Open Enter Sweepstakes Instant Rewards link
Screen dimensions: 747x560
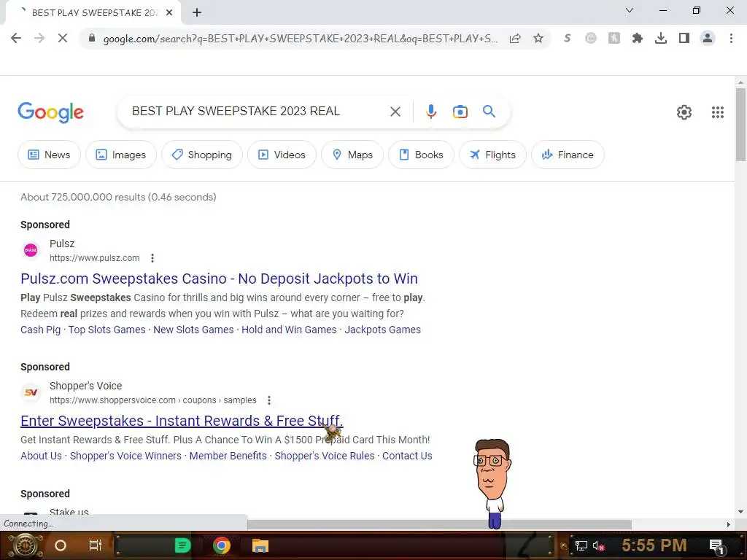182,421
